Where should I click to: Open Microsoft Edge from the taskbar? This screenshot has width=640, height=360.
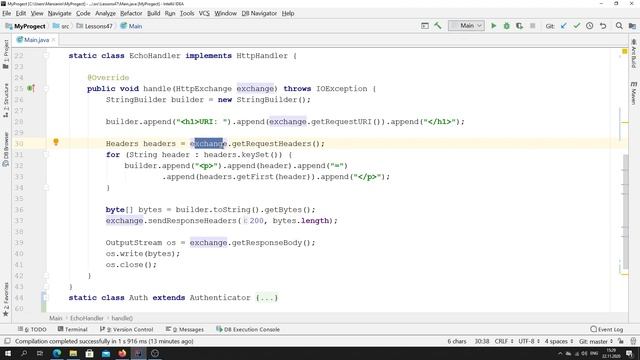[57, 353]
